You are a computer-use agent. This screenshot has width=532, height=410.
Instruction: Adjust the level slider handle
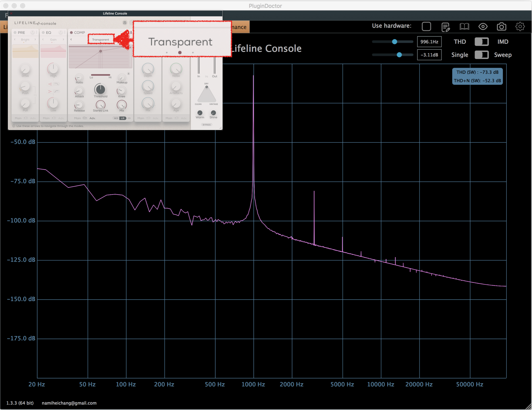click(399, 55)
